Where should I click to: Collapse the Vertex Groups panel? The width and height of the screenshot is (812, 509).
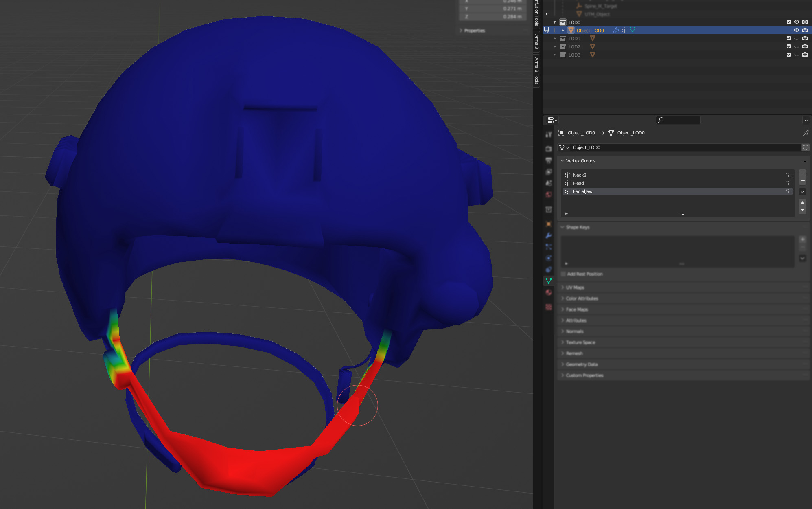[x=562, y=161]
